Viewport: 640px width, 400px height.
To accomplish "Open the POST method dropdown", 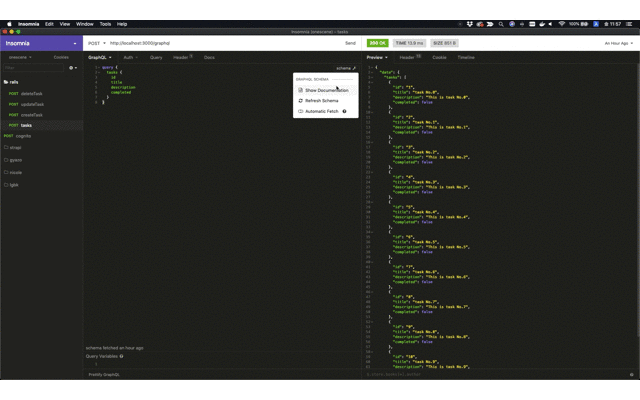I will [97, 43].
